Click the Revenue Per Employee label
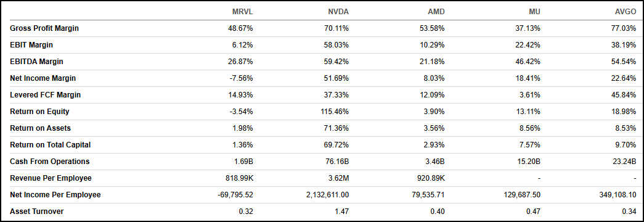This screenshot has height=222, width=644. (51, 178)
